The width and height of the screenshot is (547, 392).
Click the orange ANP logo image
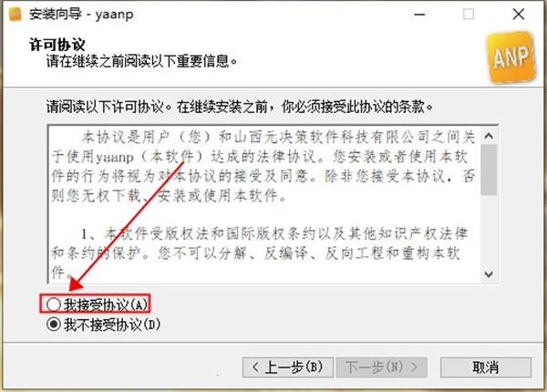point(511,57)
